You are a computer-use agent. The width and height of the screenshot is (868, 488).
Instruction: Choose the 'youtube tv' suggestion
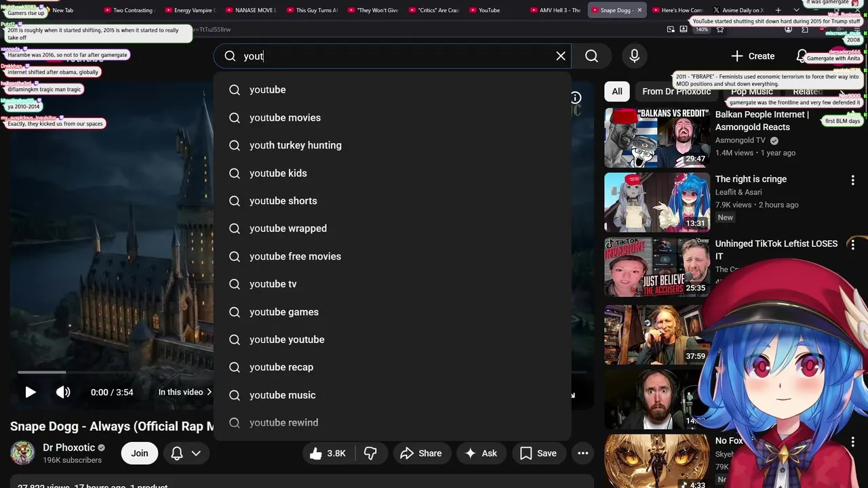pyautogui.click(x=392, y=284)
